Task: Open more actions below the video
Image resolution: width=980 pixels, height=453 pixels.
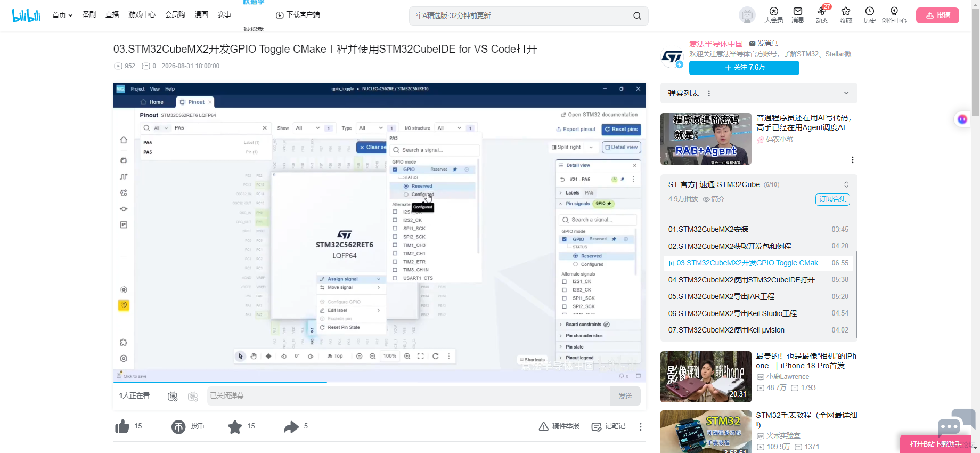Action: point(640,426)
